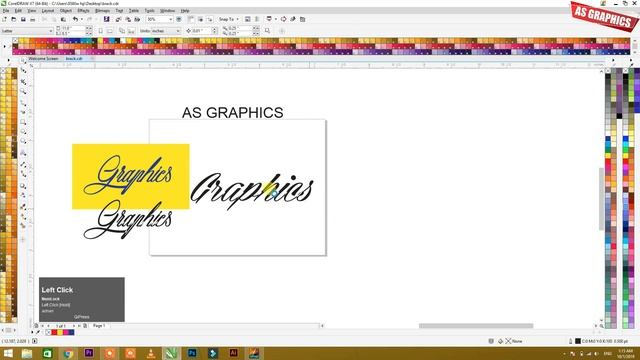Toggle Treat as Filled in the property bar
Screen dimensions: 640x360
click(x=267, y=31)
